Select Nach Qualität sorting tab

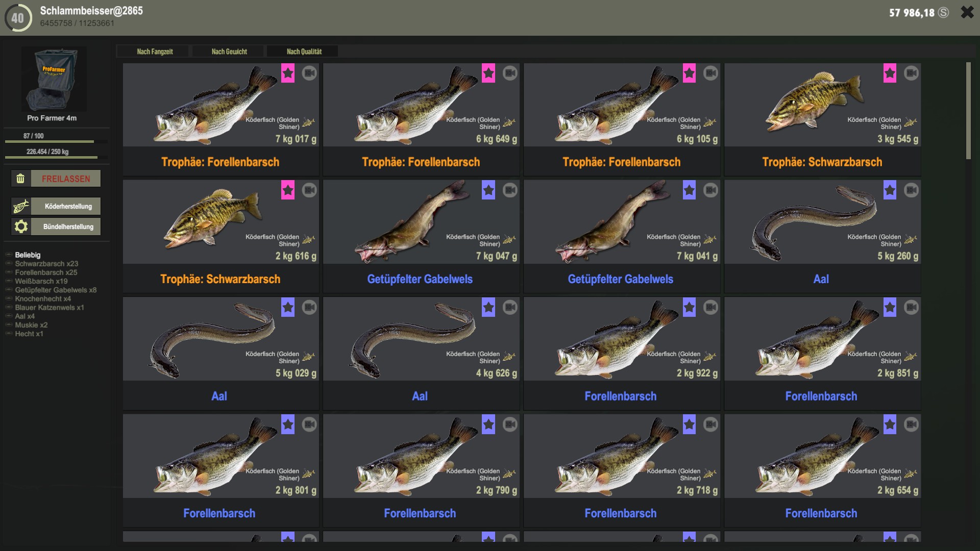tap(304, 52)
